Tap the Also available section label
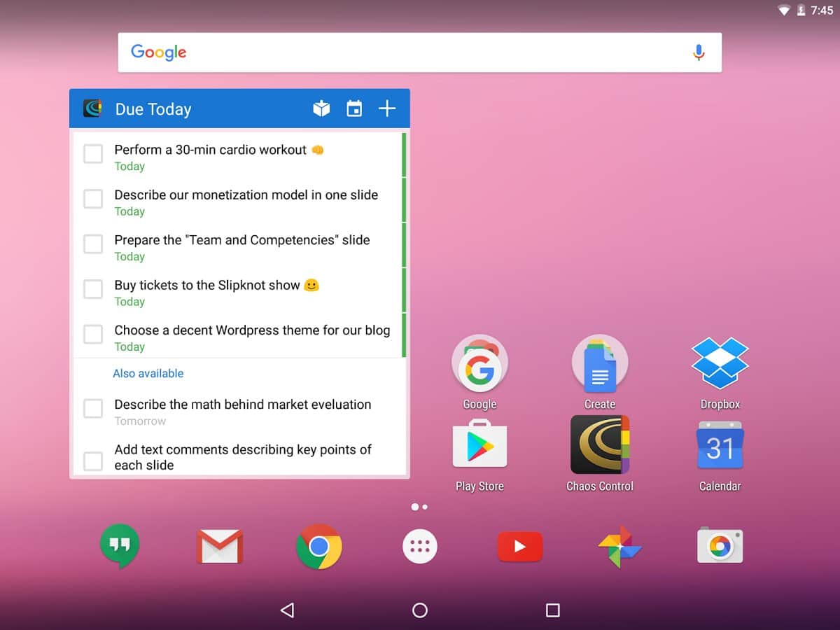 coord(148,374)
